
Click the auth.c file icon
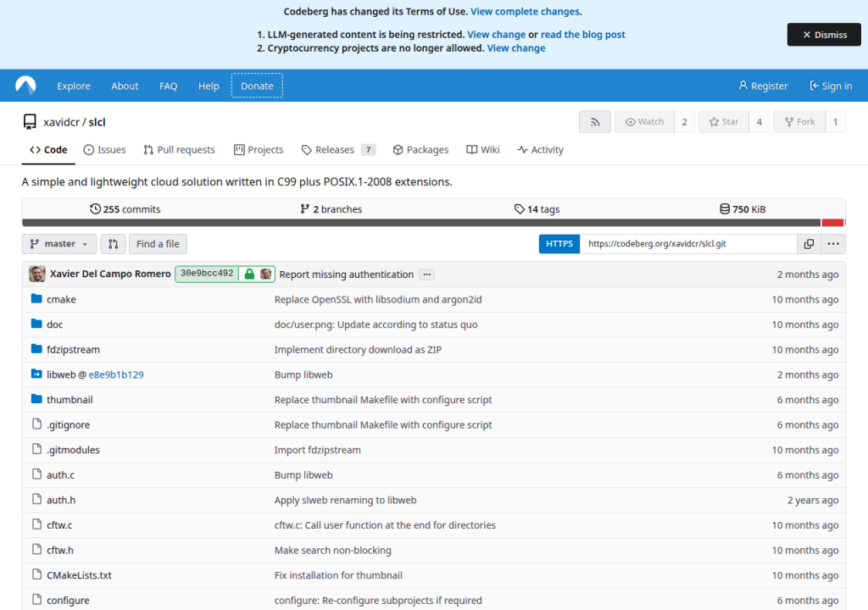pyautogui.click(x=36, y=474)
